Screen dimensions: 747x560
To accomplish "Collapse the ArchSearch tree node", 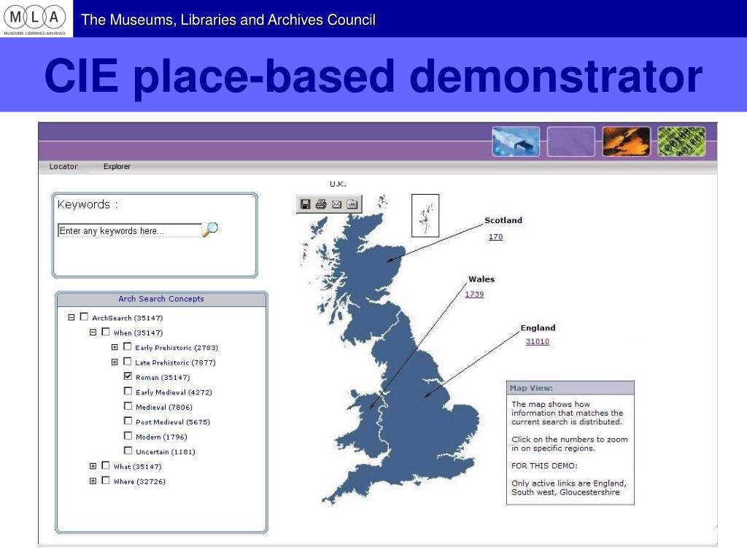I will tap(71, 317).
